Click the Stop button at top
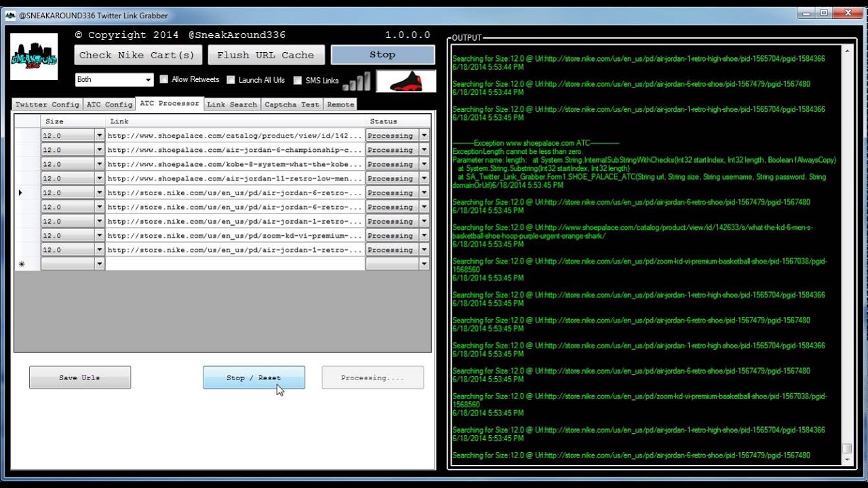 [x=382, y=55]
